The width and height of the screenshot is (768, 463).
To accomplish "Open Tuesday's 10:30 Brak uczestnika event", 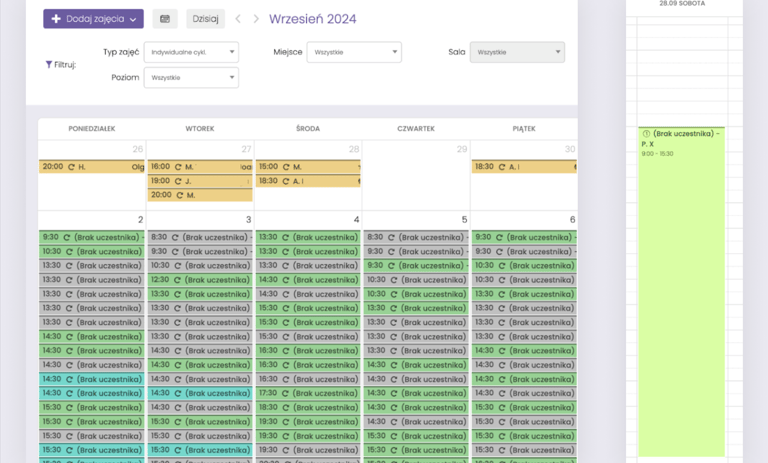I will tap(200, 266).
